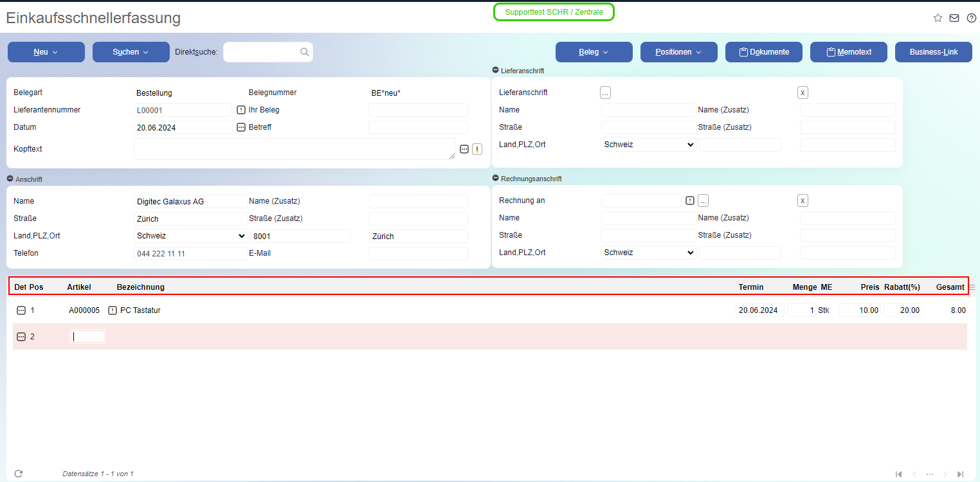
Task: Edit the Datum field showing 20.06.2024
Action: click(183, 127)
